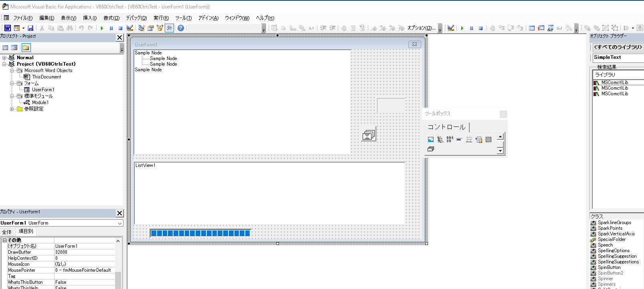Screen dimensions: 644x289
Task: Open Object Browser from the Standard toolbar icon
Action: 160,28
